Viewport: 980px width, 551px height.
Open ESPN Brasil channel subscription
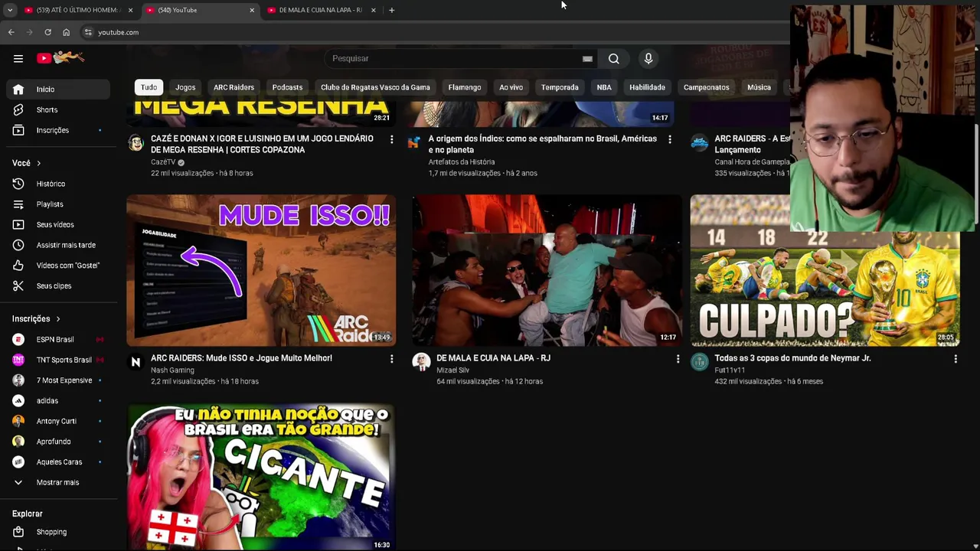(58, 339)
